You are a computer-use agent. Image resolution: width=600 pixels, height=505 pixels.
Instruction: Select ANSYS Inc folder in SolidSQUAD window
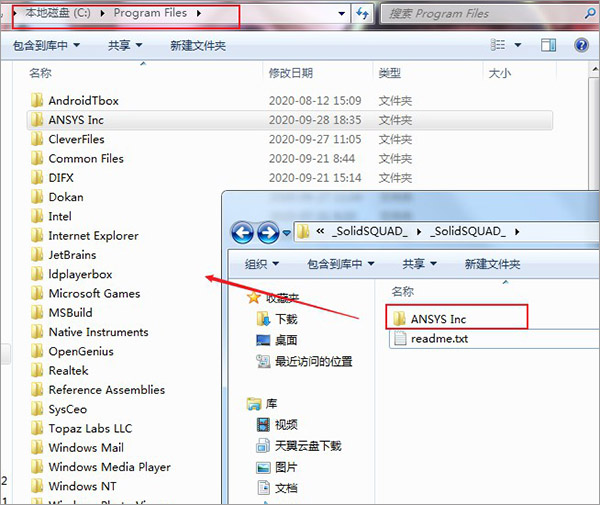(x=429, y=319)
